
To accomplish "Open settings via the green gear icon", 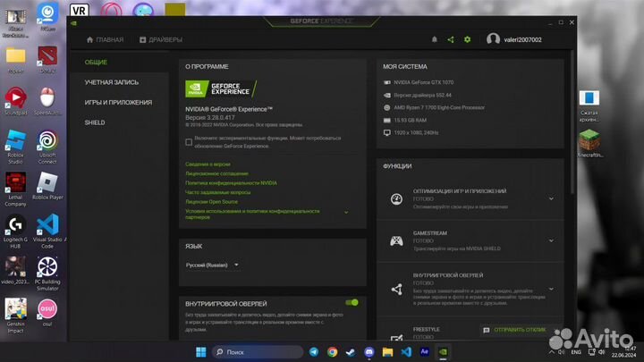I will pos(467,40).
